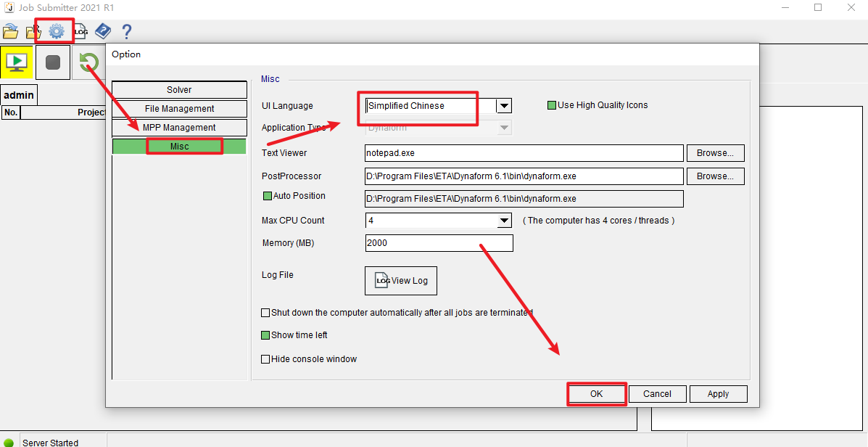Click the LOG file toolbar icon

click(x=80, y=32)
